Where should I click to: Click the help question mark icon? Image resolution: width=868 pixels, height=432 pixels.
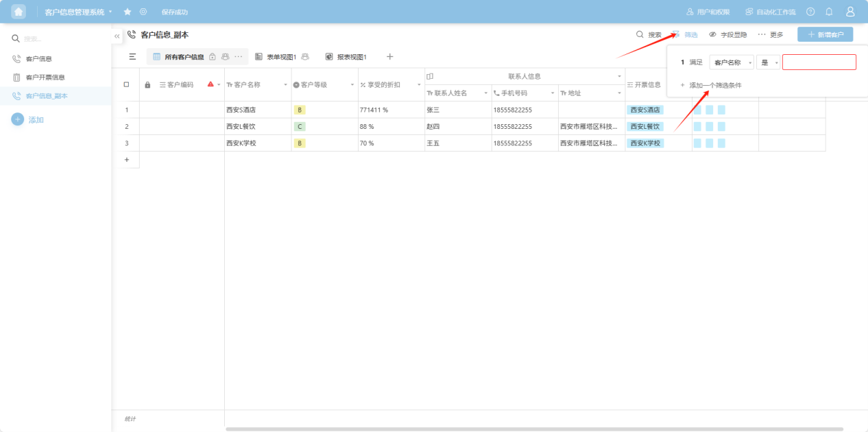tap(810, 12)
